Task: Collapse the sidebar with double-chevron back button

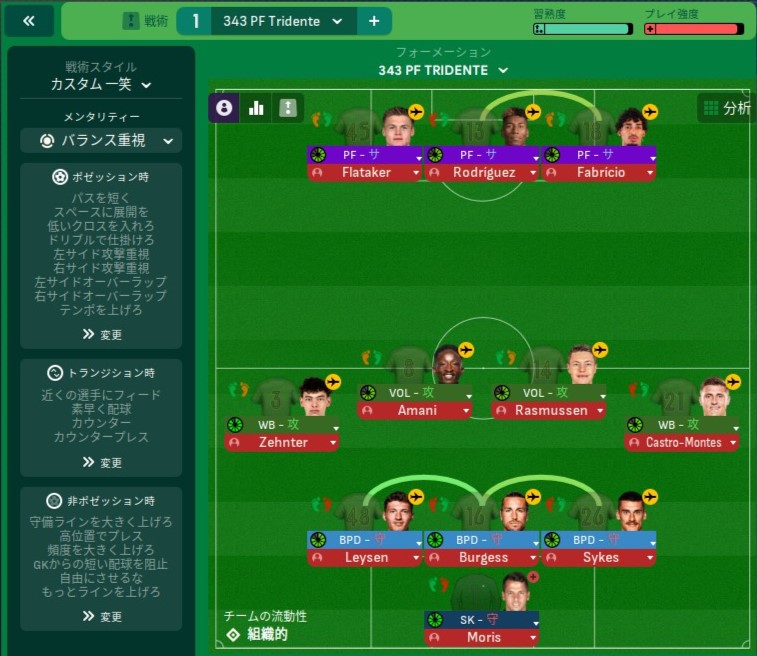Action: [29, 21]
